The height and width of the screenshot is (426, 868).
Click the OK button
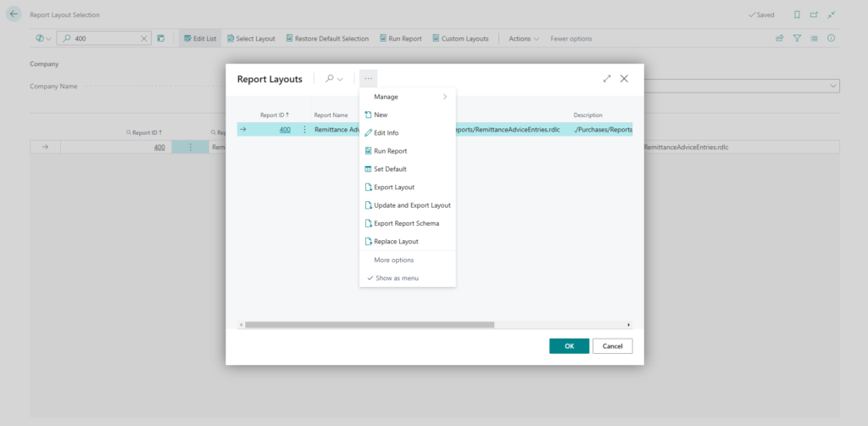coord(569,346)
